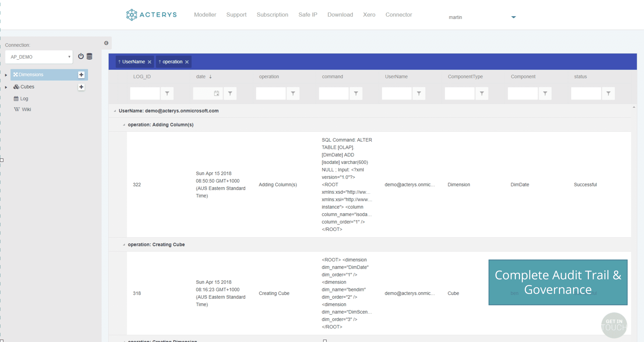Add a new cube with plus icon
This screenshot has height=342, width=644.
click(x=81, y=87)
